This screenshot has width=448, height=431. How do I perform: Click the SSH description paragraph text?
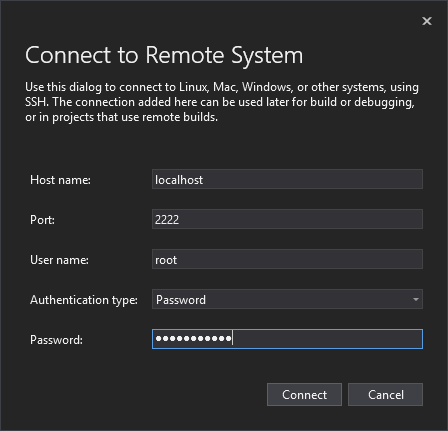[222, 102]
